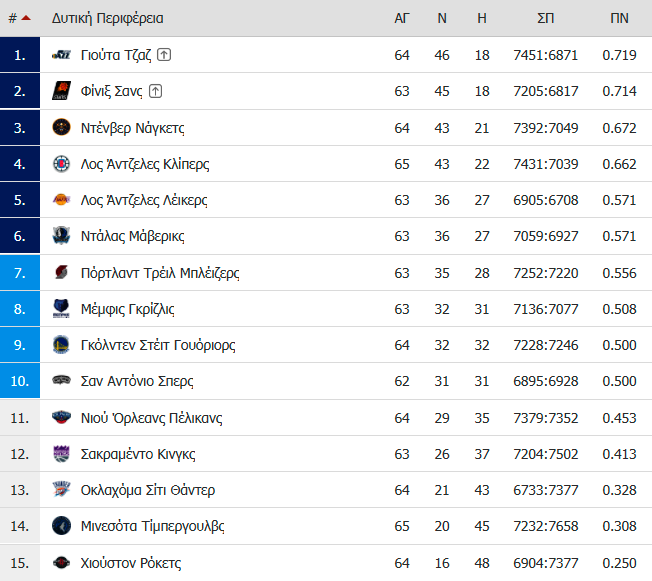
Task: Click the promotion arrow icon beside Φίνιξ Σανς
Action: [156, 91]
